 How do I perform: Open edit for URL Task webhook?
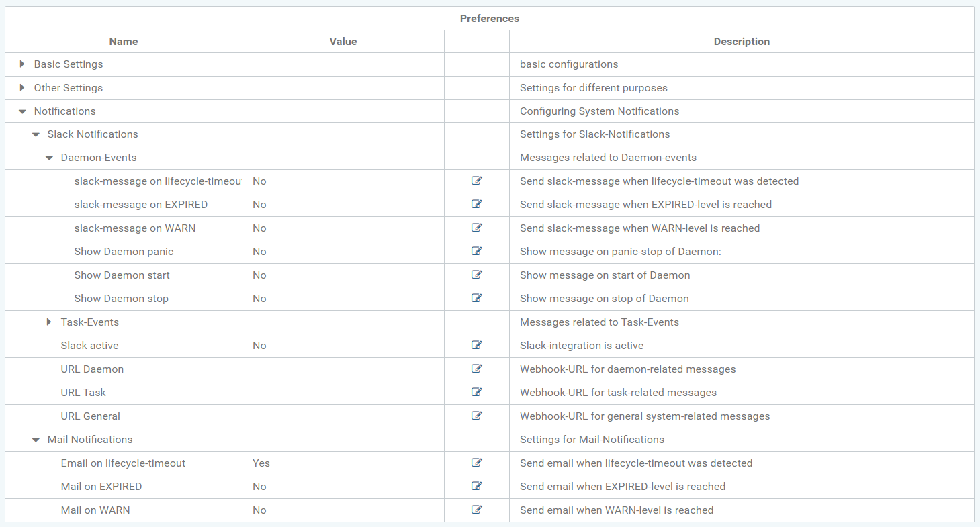click(x=477, y=392)
